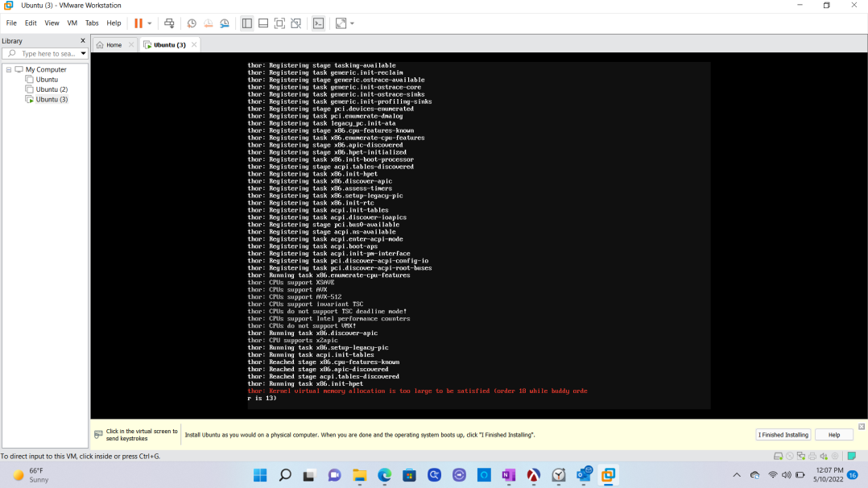Click the network adapter status icon
Screen dimensions: 868x488
[801, 457]
